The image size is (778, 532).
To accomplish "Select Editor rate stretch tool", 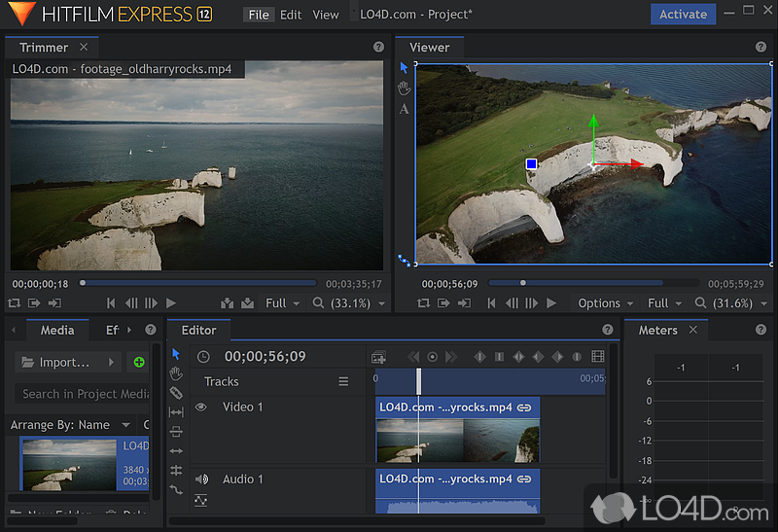I will [x=176, y=490].
